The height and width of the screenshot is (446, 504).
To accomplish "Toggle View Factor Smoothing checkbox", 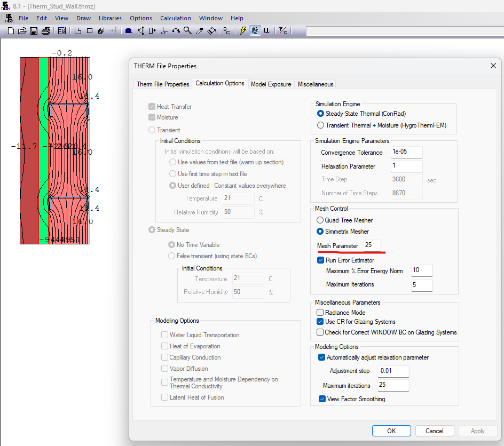I will [x=322, y=399].
